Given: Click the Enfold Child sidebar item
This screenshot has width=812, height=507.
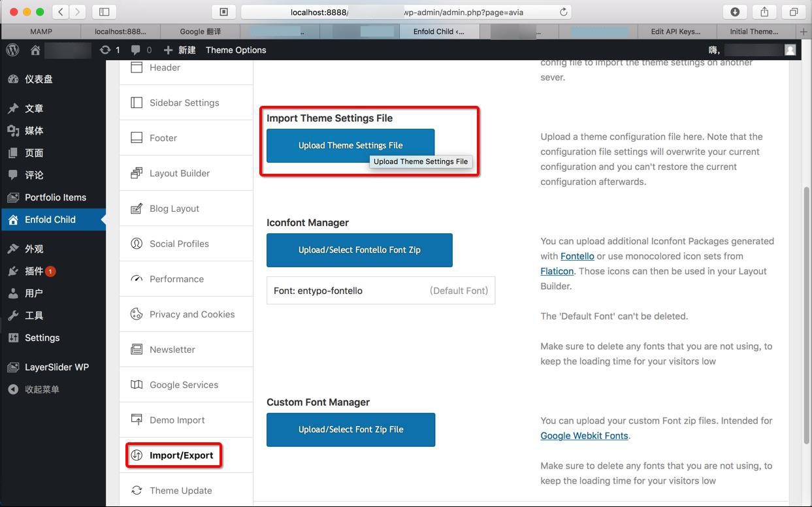Looking at the screenshot, I should click(53, 220).
